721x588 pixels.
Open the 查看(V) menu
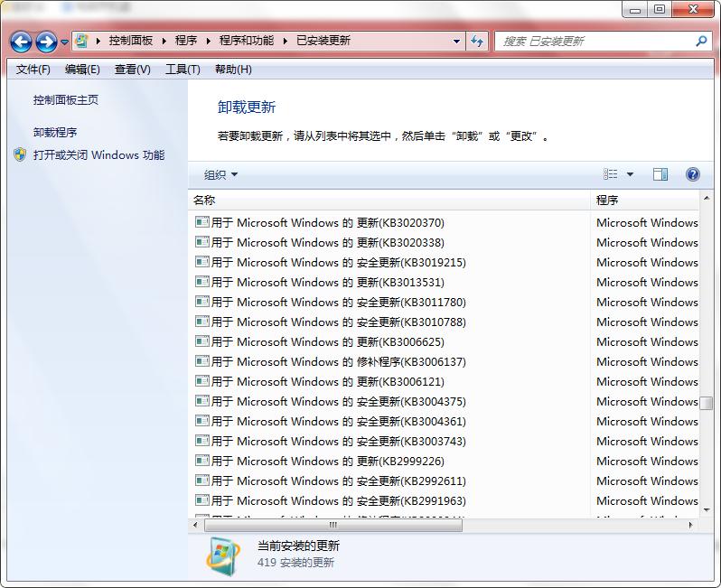(133, 70)
